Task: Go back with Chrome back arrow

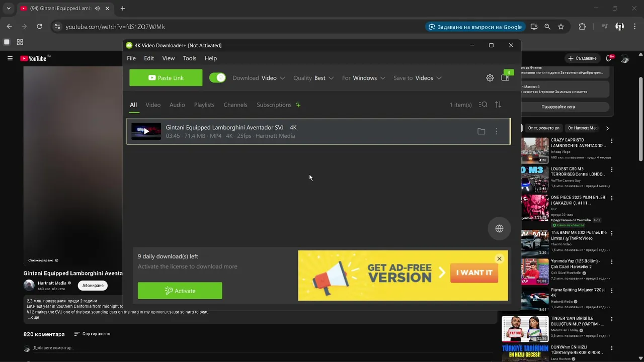Action: coord(9,27)
